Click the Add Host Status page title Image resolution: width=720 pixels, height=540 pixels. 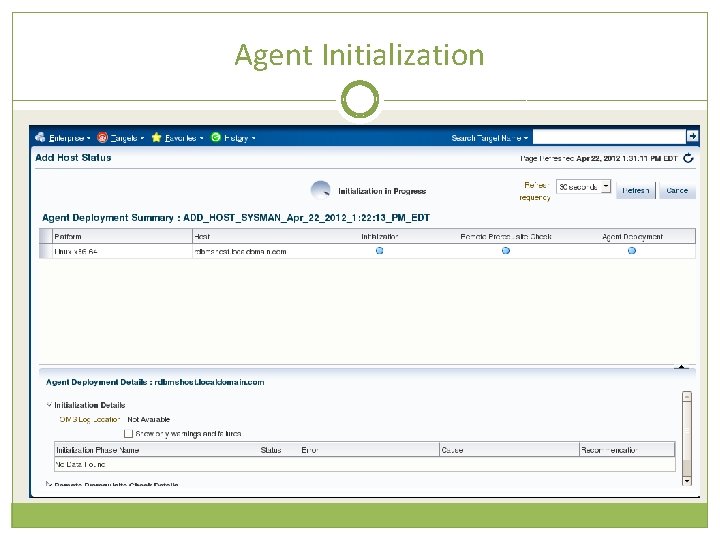tap(73, 158)
